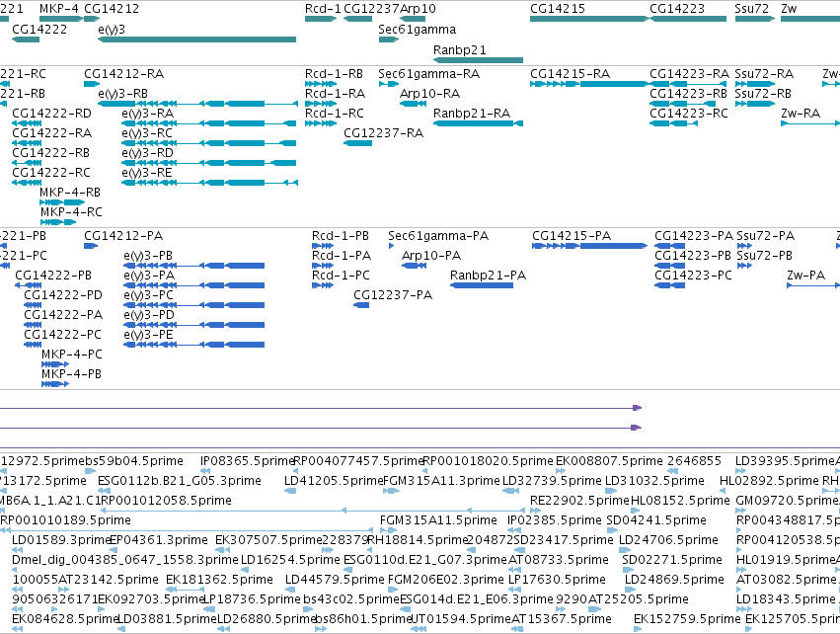Select the CG14222-PD protein label

click(63, 295)
